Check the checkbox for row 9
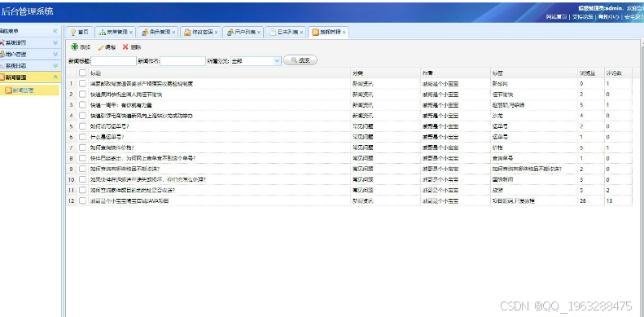 coord(82,169)
